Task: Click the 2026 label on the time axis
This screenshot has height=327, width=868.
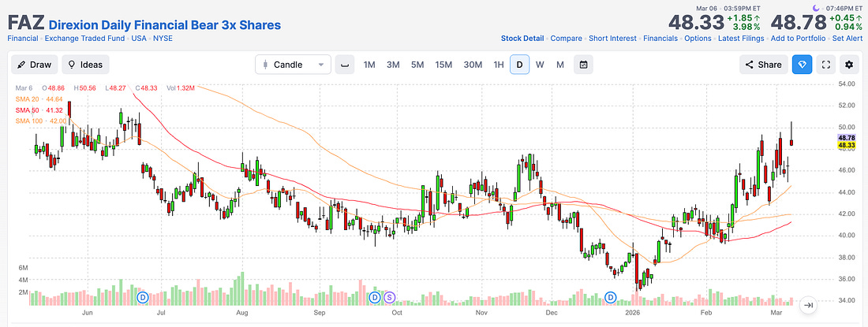Action: (x=634, y=313)
